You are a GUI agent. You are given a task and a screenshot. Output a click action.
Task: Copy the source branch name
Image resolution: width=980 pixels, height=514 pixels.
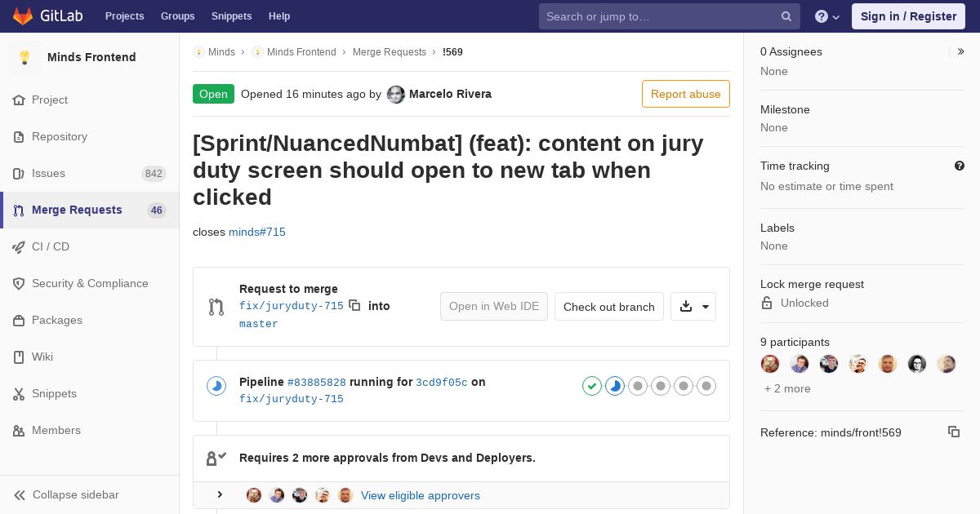coord(354,305)
